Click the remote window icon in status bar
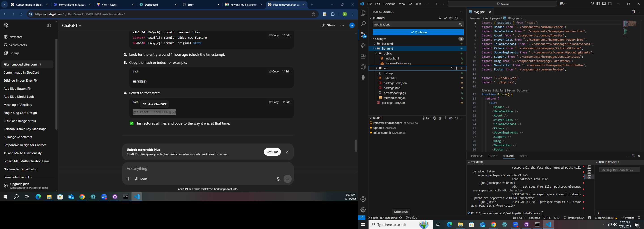 click(362, 218)
